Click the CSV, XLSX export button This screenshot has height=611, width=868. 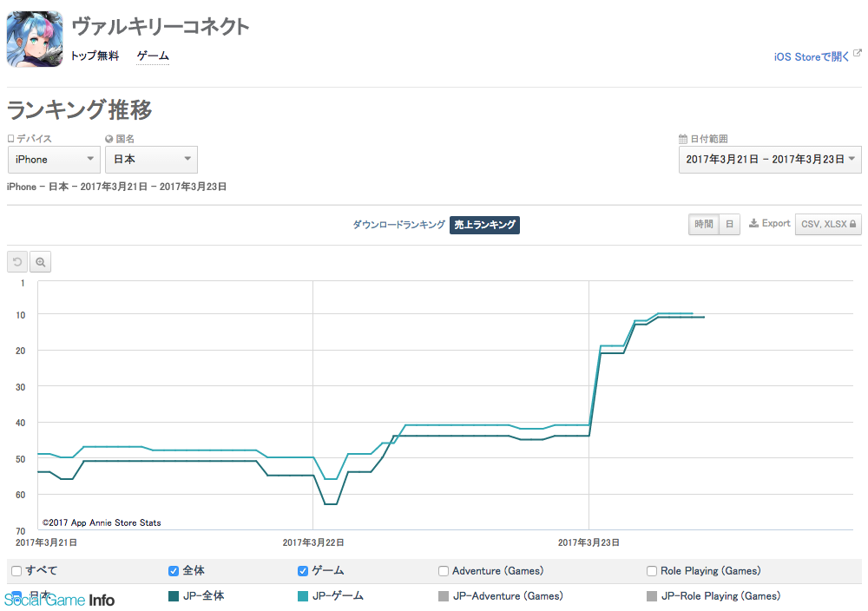(828, 224)
